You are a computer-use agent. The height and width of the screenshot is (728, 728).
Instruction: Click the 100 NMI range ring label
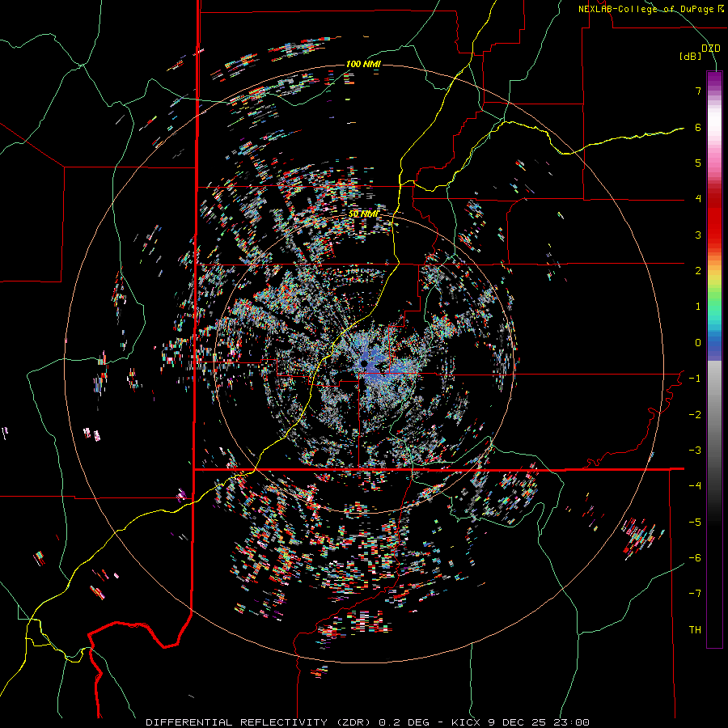[363, 64]
